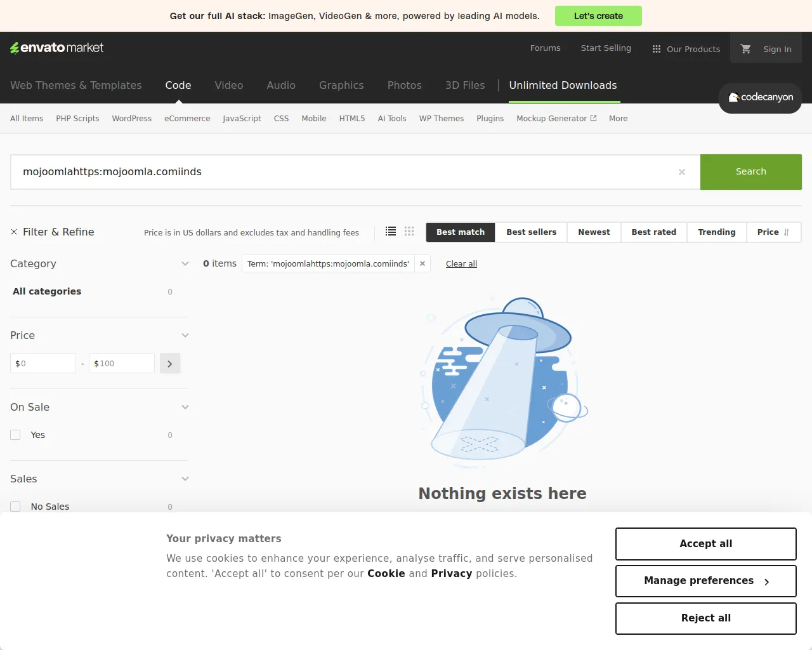Go to the Graphics tab
This screenshot has height=650, width=812.
click(341, 85)
